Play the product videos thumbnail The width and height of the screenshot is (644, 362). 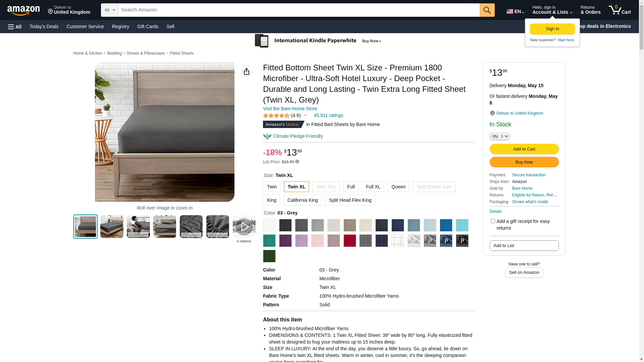pyautogui.click(x=244, y=227)
